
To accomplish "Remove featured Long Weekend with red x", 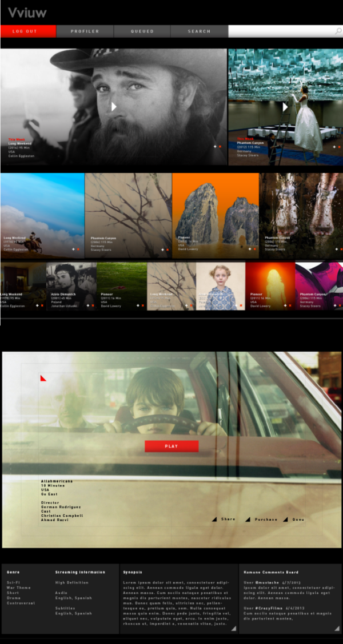I will [x=220, y=147].
